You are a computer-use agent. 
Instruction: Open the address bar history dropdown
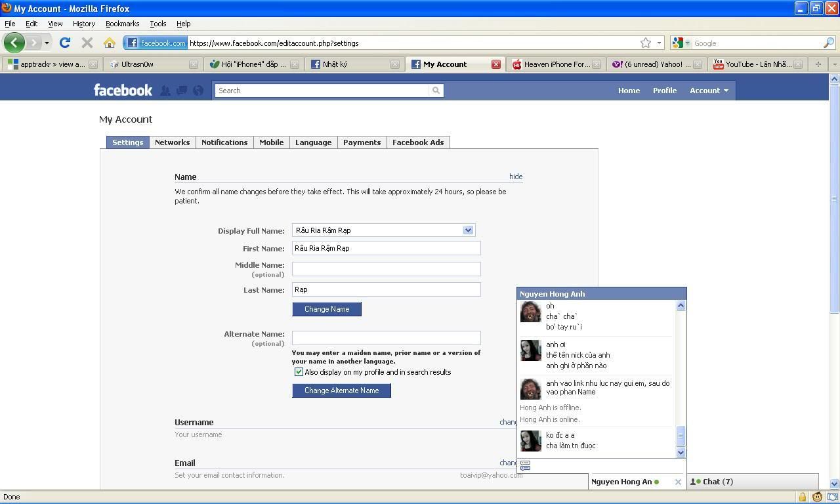(x=659, y=43)
